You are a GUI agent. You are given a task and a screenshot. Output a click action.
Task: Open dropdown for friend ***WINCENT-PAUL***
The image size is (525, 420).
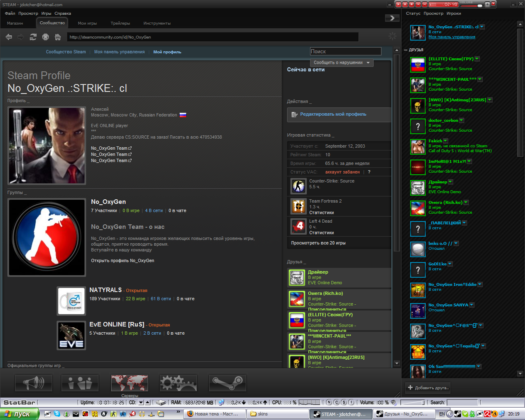480,79
